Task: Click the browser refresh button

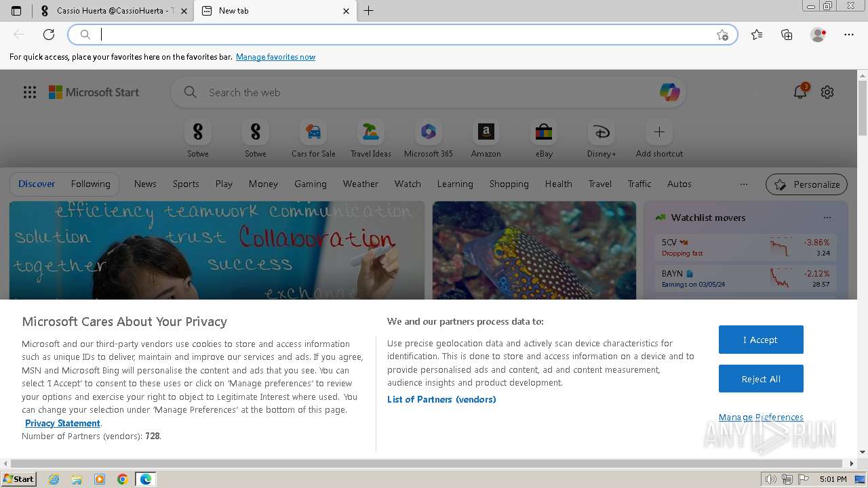Action: [x=49, y=35]
